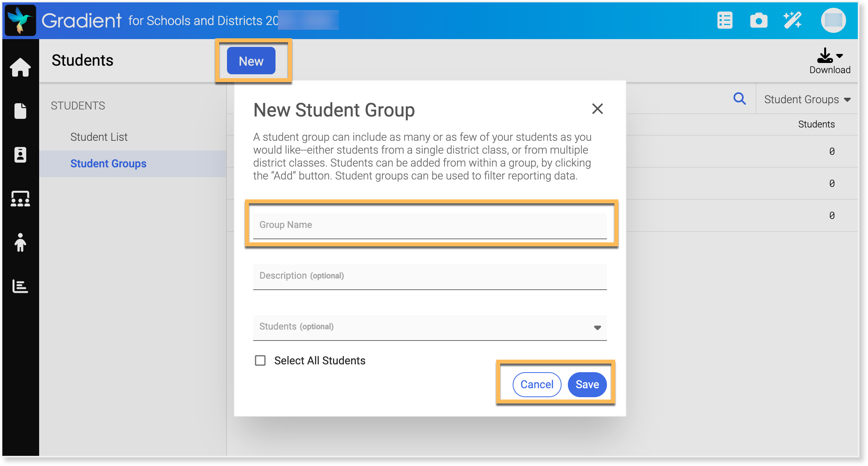Click the Gradient hummingbird logo
Viewport: 868px width, 466px height.
20,20
